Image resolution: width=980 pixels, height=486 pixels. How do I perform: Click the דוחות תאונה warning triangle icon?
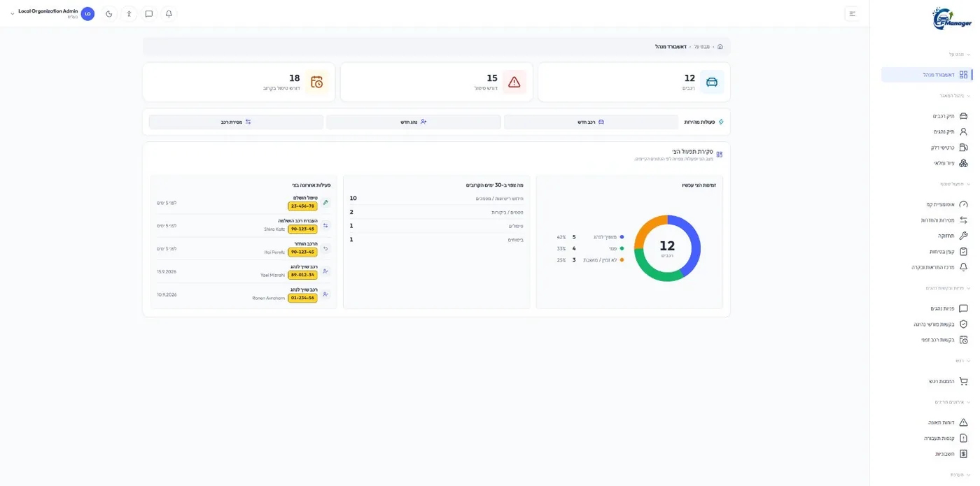click(963, 422)
